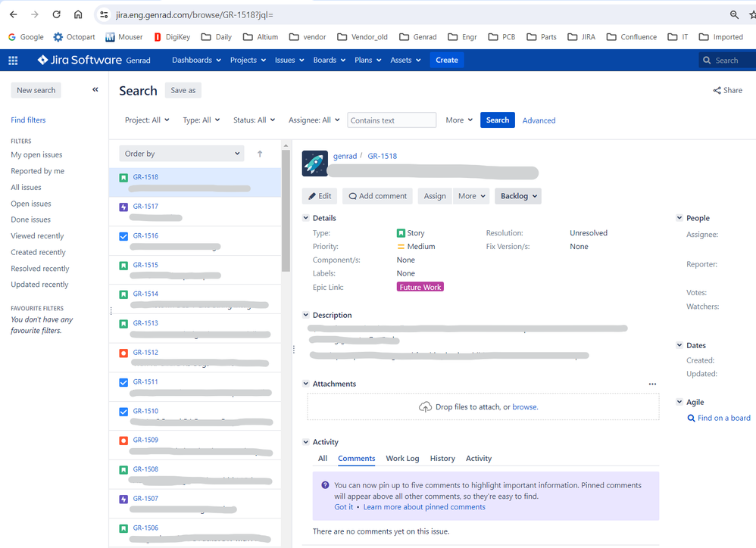The image size is (756, 548).
Task: Click the blue Search button
Action: click(x=497, y=120)
